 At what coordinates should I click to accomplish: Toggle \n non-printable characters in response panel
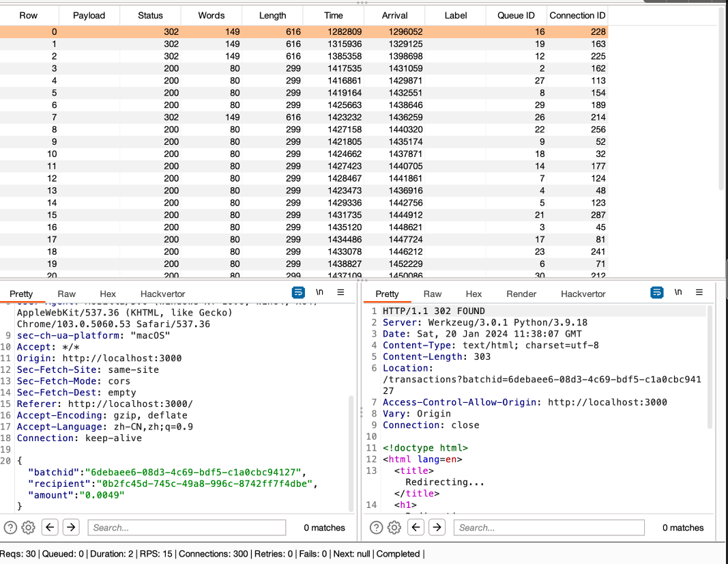point(678,292)
